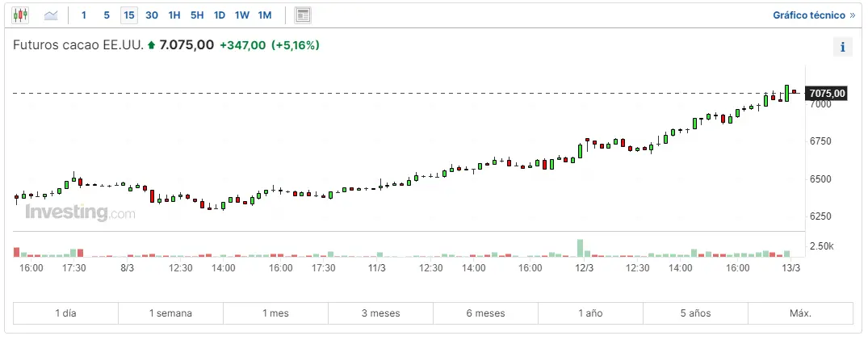The image size is (868, 340).
Task: Choose the 1H interval
Action: (x=174, y=15)
